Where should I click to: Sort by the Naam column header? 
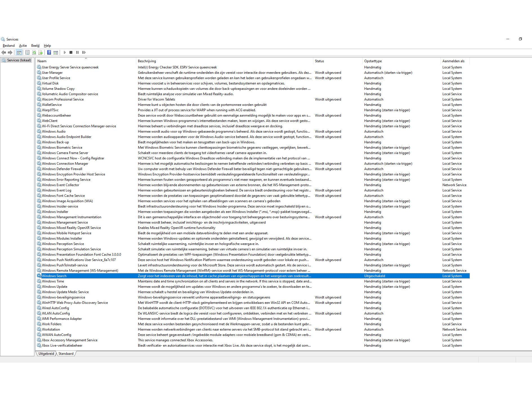(86, 61)
